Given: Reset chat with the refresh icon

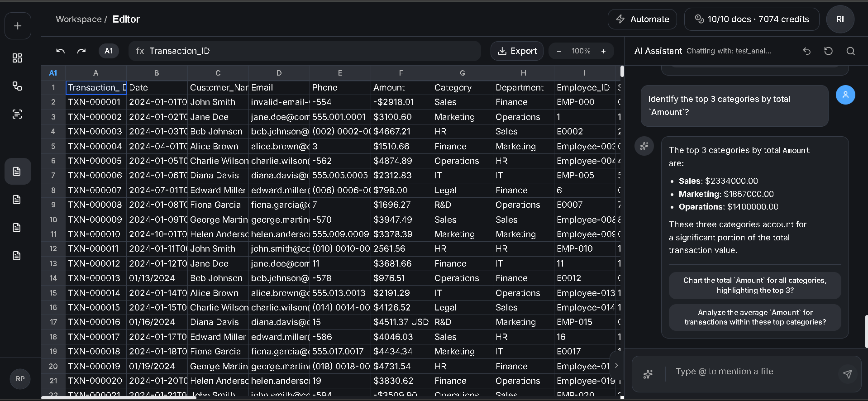Looking at the screenshot, I should coord(828,51).
